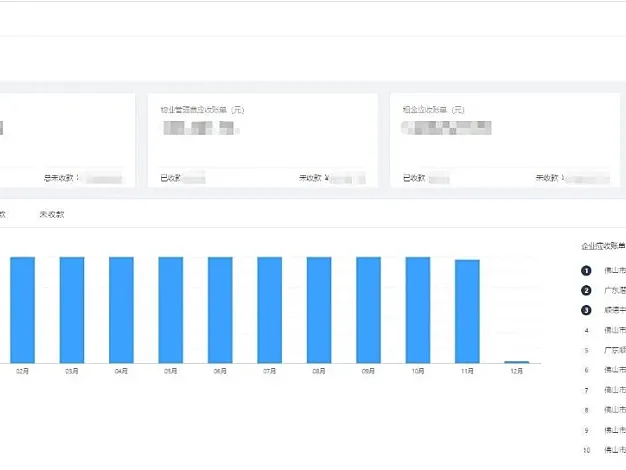Screen dimensions: 626x470
Task: Click the 企业应收账单 ranking heading
Action: coord(603,246)
